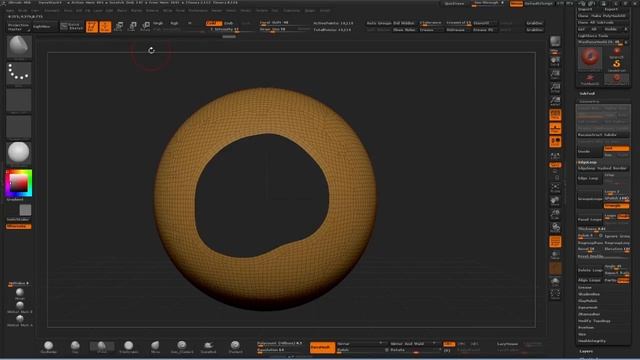Open Projection Master
Image resolution: width=640 pixels, height=360 pixels.
pyautogui.click(x=19, y=27)
